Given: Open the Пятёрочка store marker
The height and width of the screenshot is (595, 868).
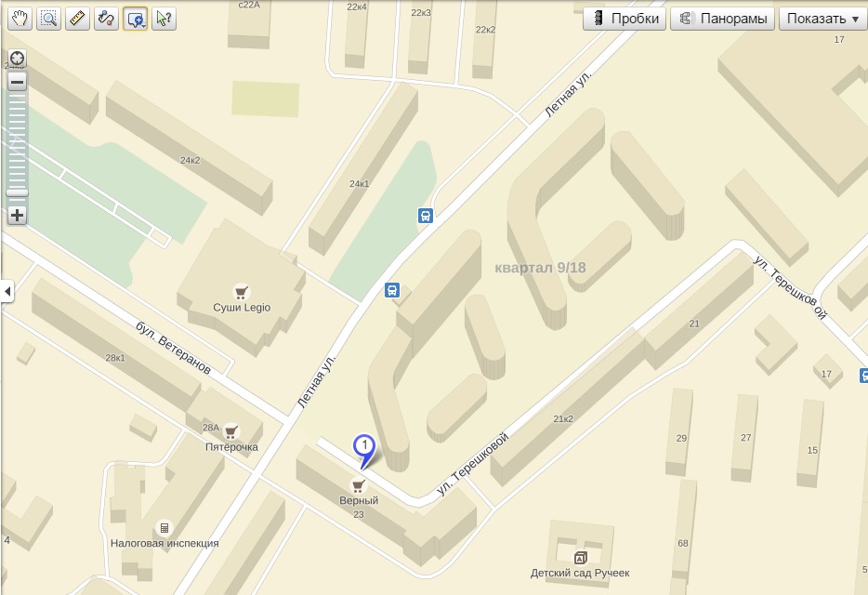Looking at the screenshot, I should click(230, 431).
